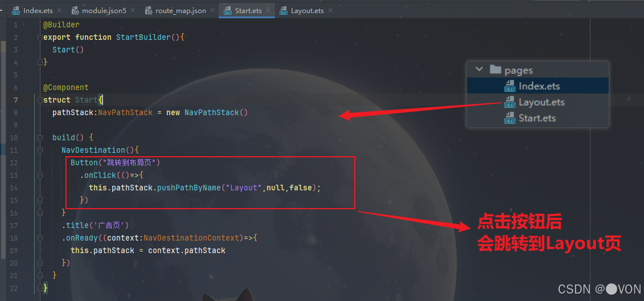Click the pushPathByName method call
This screenshot has width=644, height=301.
point(189,188)
